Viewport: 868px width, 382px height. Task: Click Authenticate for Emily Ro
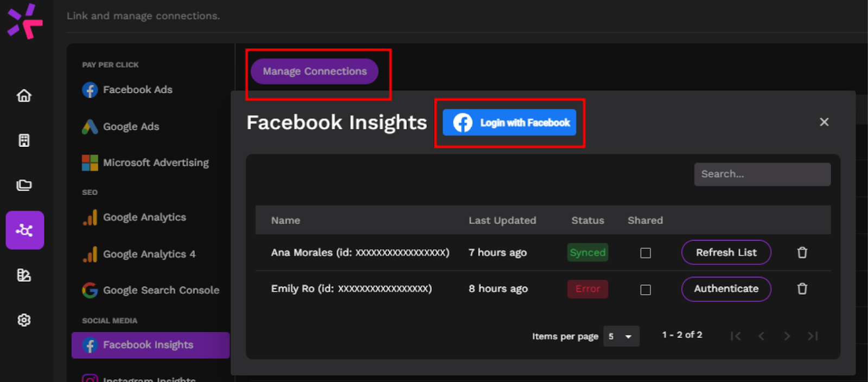click(x=726, y=289)
